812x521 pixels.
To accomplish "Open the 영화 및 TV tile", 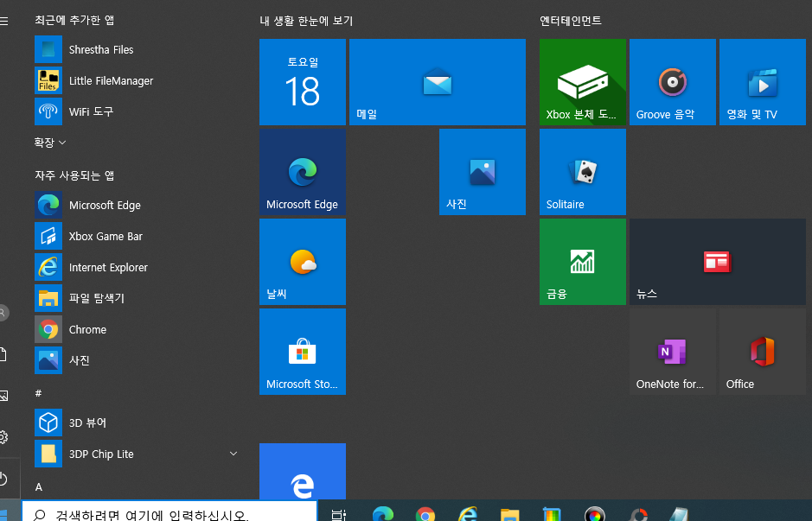I will [763, 82].
